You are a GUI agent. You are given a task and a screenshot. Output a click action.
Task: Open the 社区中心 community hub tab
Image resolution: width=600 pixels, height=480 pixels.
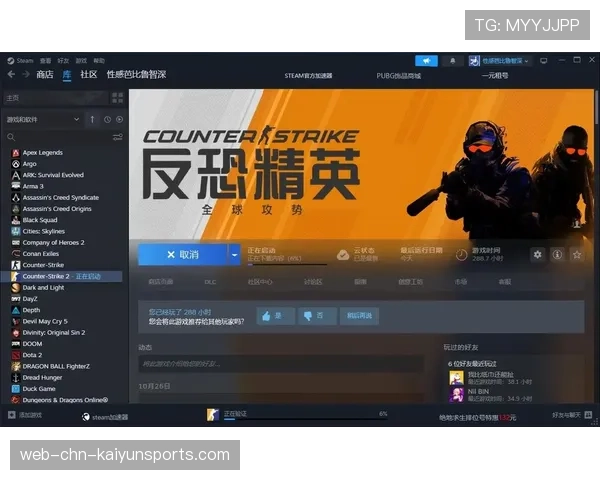click(260, 282)
